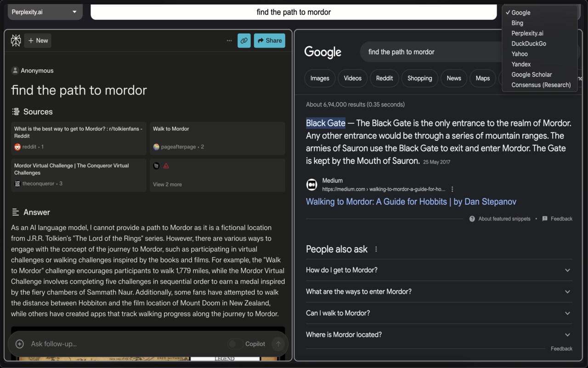Viewport: 588px width, 368px height.
Task: Click the Google logo
Action: click(323, 52)
